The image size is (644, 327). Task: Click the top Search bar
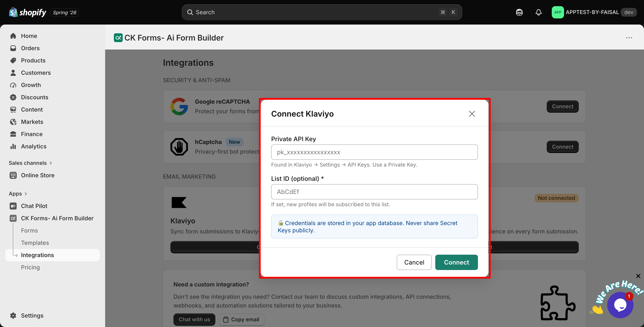pos(322,12)
